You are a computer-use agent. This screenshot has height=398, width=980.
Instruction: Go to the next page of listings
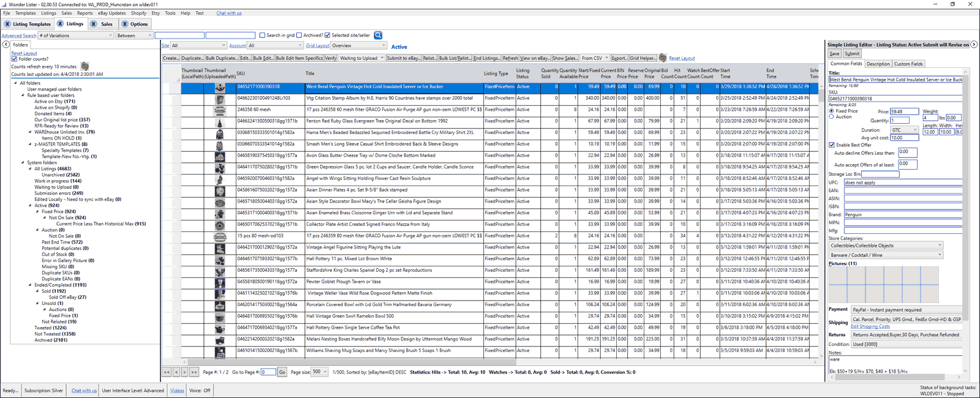[184, 372]
